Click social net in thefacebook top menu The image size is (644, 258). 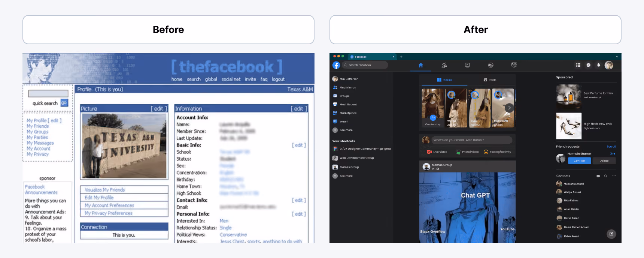click(231, 79)
